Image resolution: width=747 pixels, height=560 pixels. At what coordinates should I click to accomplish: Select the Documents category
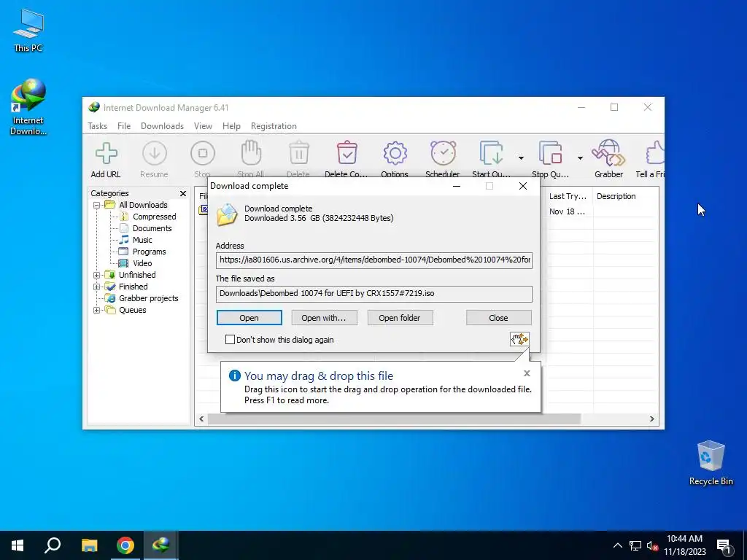pyautogui.click(x=152, y=228)
